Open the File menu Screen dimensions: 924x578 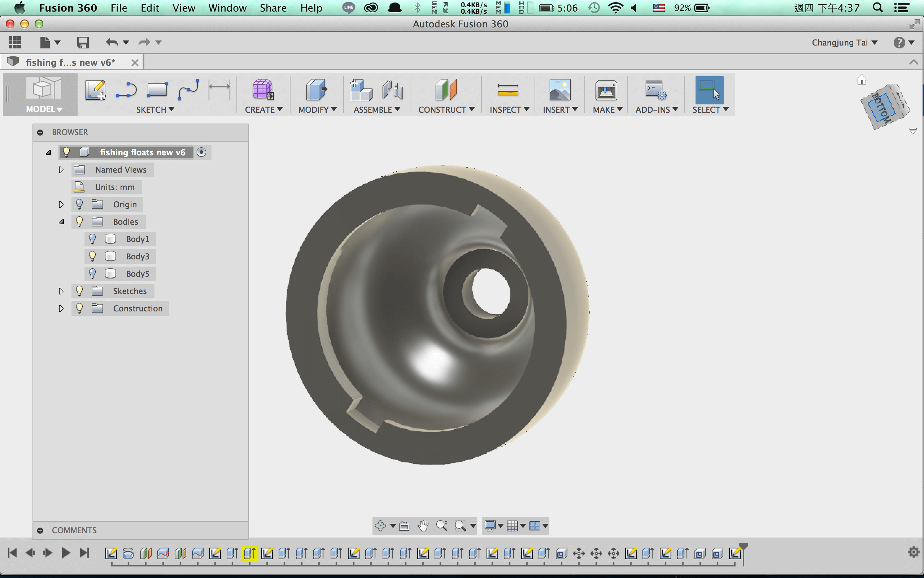(119, 8)
